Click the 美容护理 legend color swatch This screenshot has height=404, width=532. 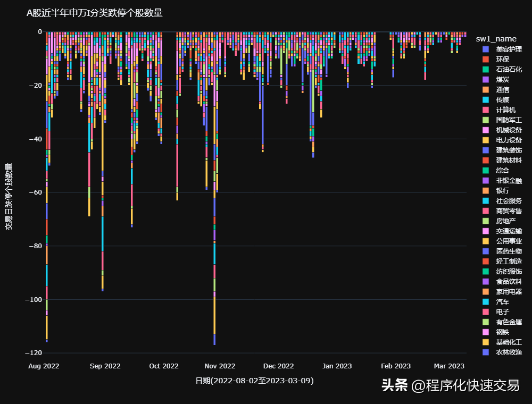click(x=486, y=49)
